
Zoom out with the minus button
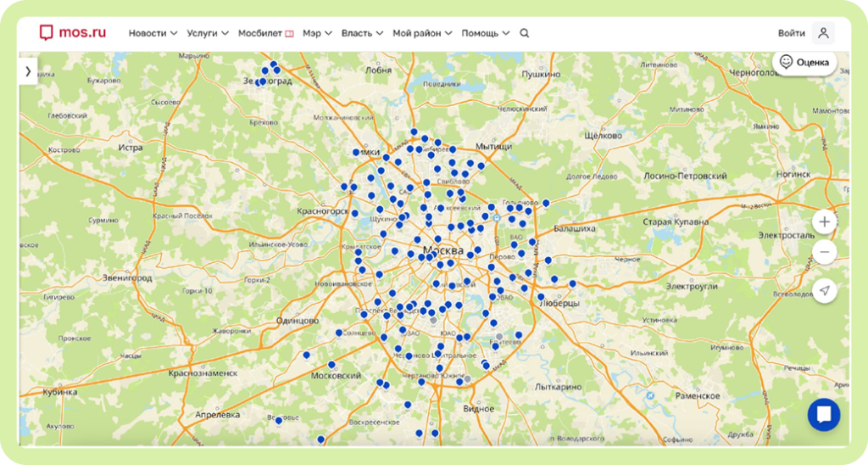click(824, 252)
